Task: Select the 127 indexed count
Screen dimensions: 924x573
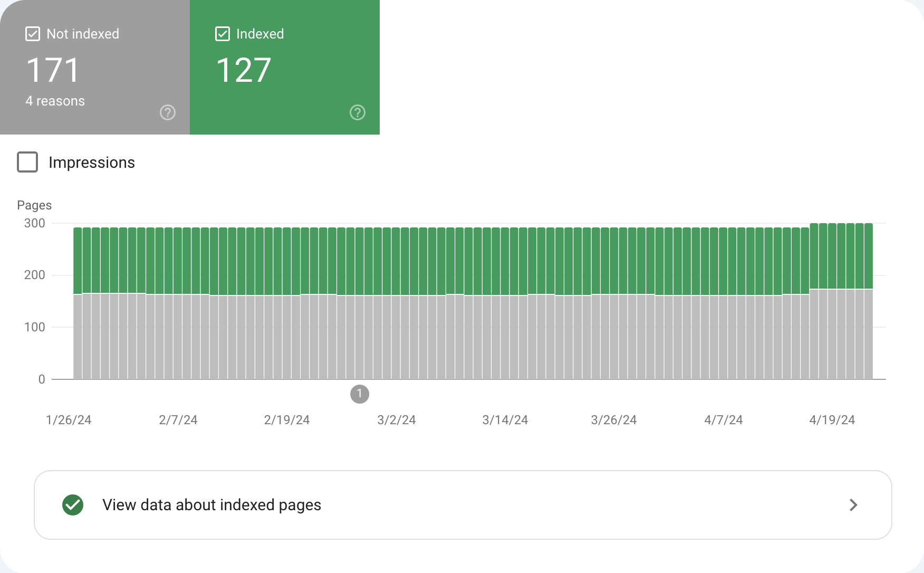Action: coord(244,70)
